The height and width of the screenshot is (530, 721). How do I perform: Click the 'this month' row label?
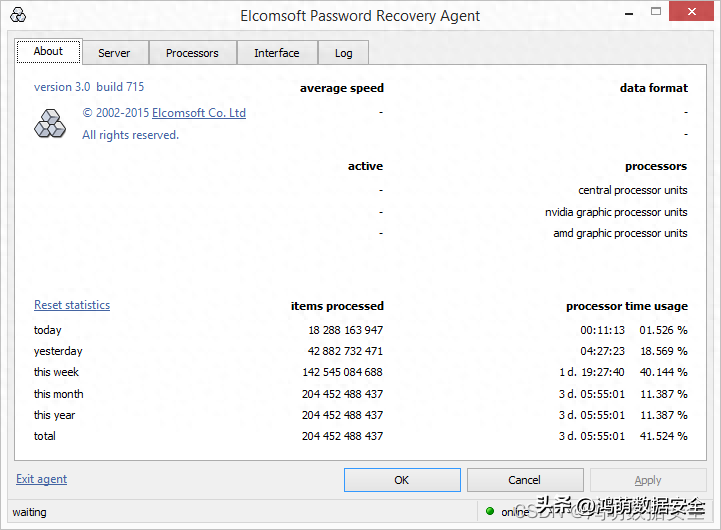point(58,394)
